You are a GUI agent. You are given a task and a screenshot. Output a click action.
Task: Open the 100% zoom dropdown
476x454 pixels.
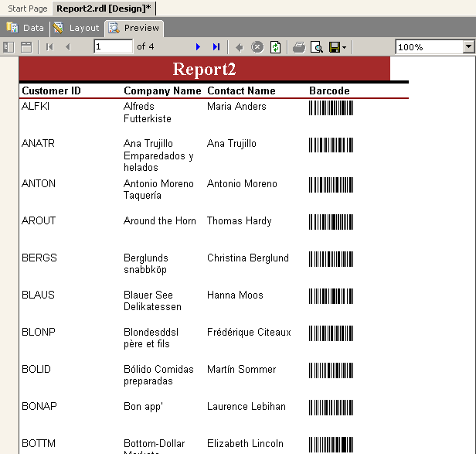469,47
